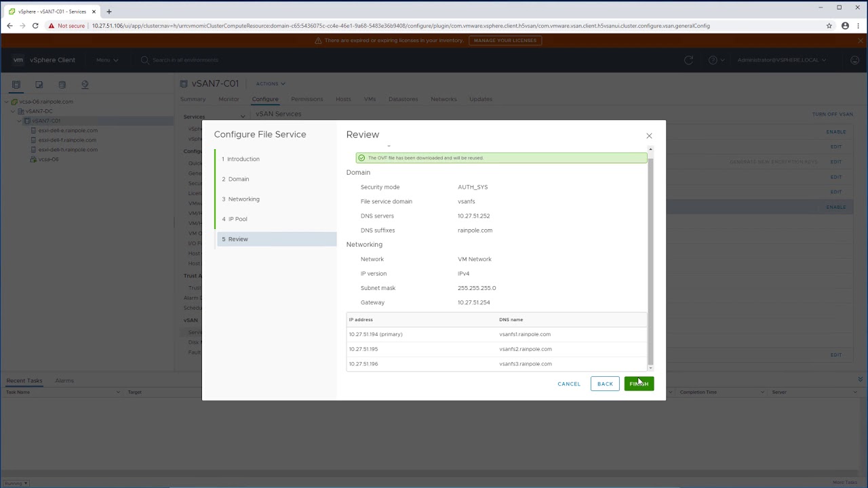Click the OVF file downloaded success banner
The width and height of the screenshot is (868, 488).
pyautogui.click(x=501, y=158)
